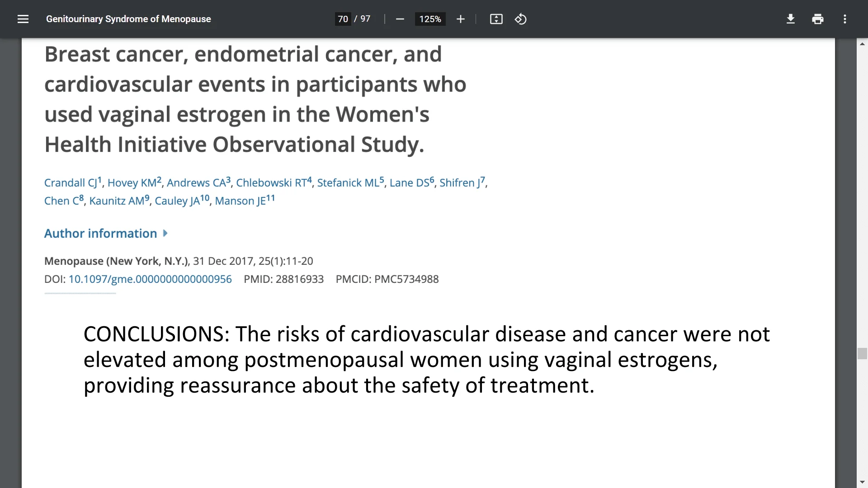Click the 125% zoom level field

point(430,19)
